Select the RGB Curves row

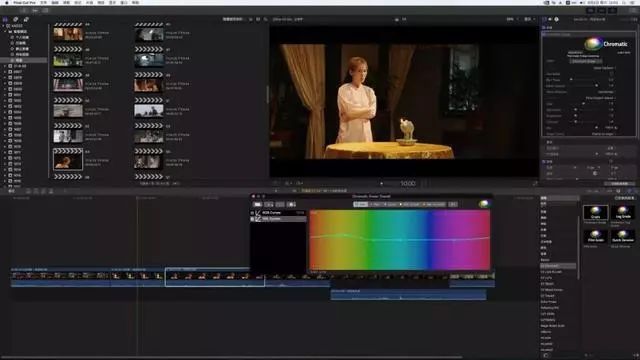click(x=278, y=213)
